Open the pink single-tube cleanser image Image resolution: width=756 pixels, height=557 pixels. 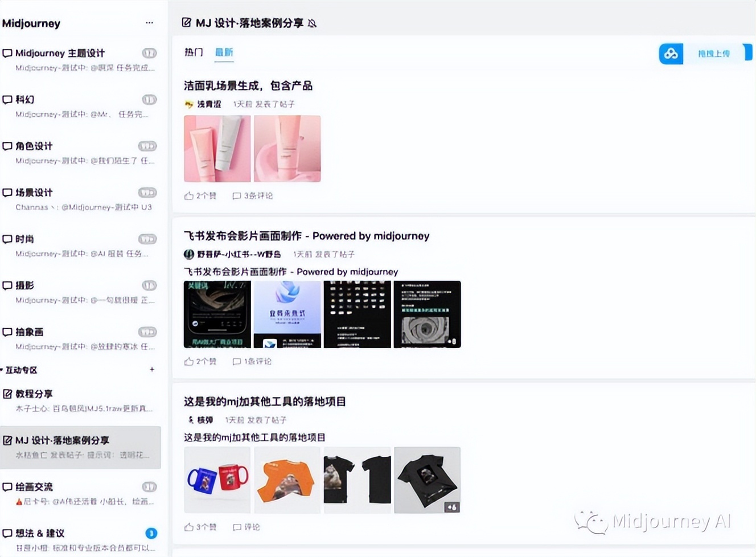click(287, 149)
